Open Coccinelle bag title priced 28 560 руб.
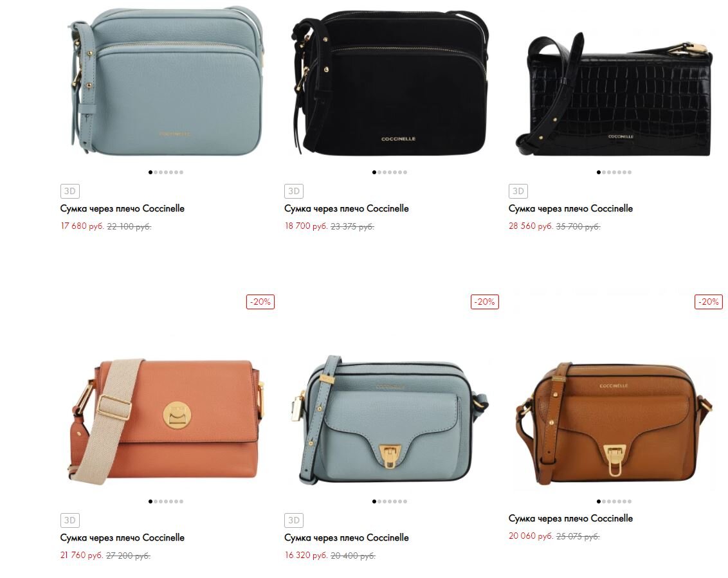 (570, 208)
